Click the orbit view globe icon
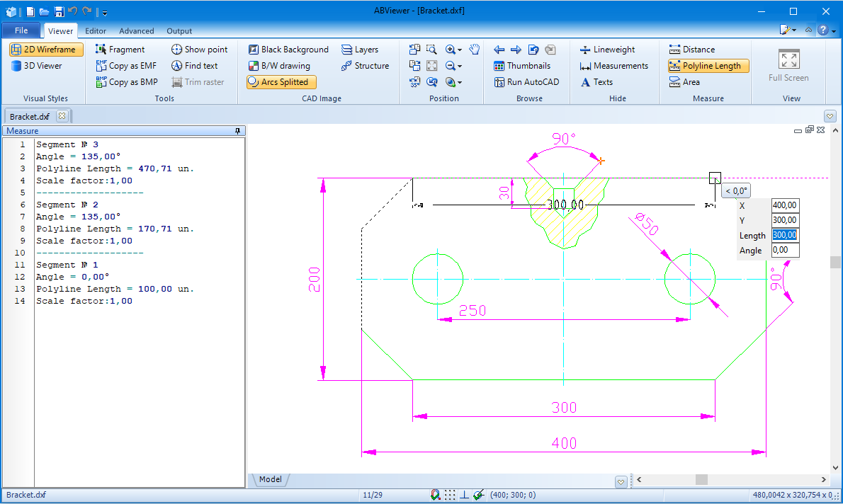Viewport: 843px width, 504px height. click(450, 82)
